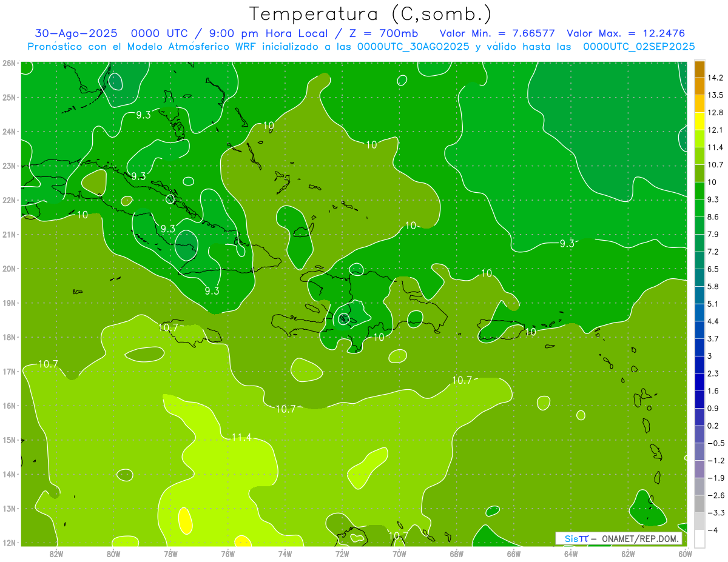Click the 72W longitude axis label
The height and width of the screenshot is (562, 728).
342,554
